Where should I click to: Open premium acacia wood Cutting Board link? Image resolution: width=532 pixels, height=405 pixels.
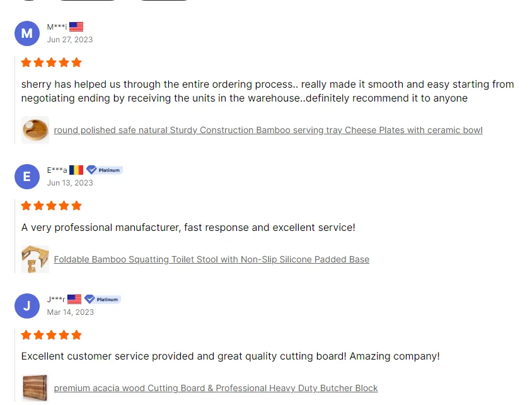point(216,388)
